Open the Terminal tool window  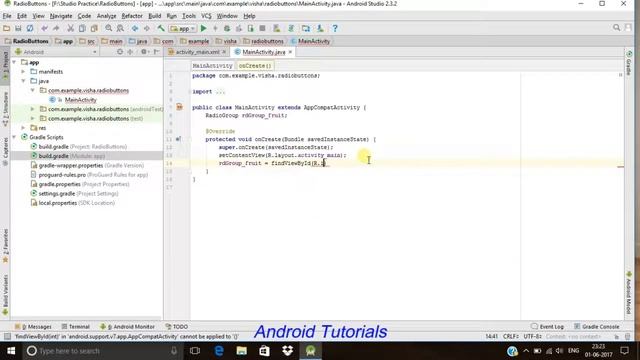coord(76,327)
